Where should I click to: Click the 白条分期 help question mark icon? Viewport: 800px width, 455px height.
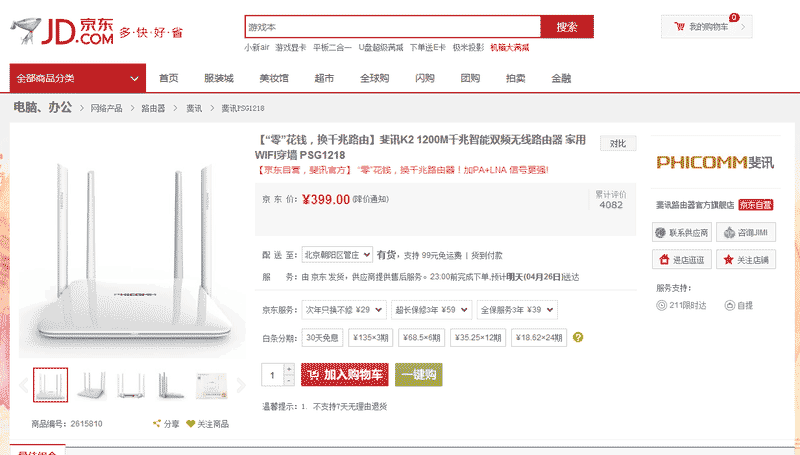(578, 338)
